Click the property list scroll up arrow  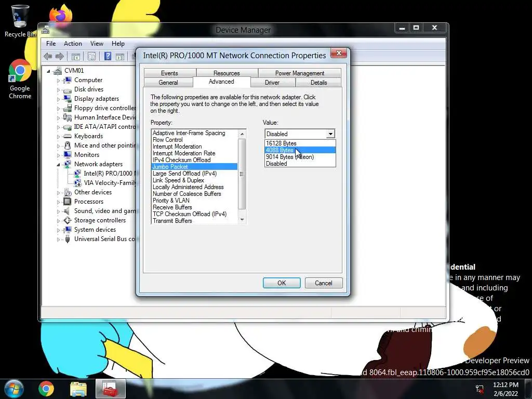[242, 134]
